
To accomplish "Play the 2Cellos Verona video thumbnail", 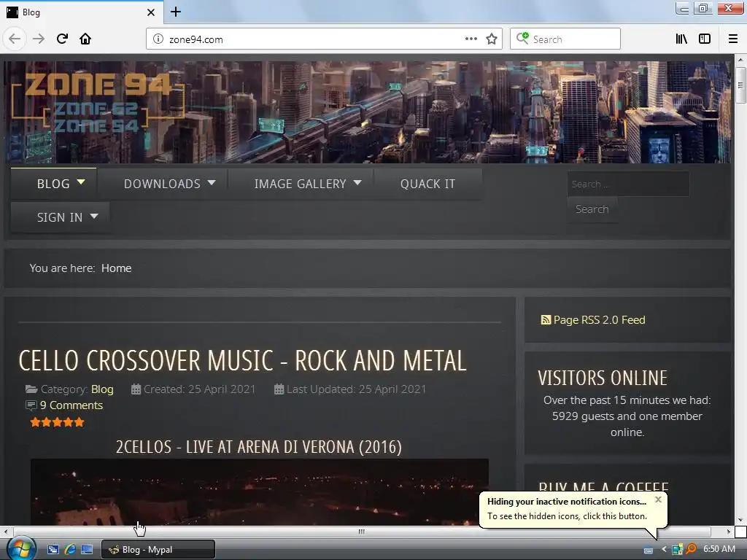I will tap(260, 492).
